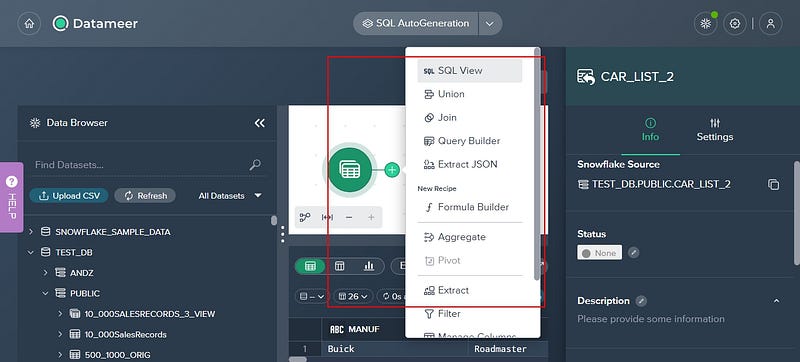
Task: Click the refresh timer 0s indicator
Action: coord(393,296)
